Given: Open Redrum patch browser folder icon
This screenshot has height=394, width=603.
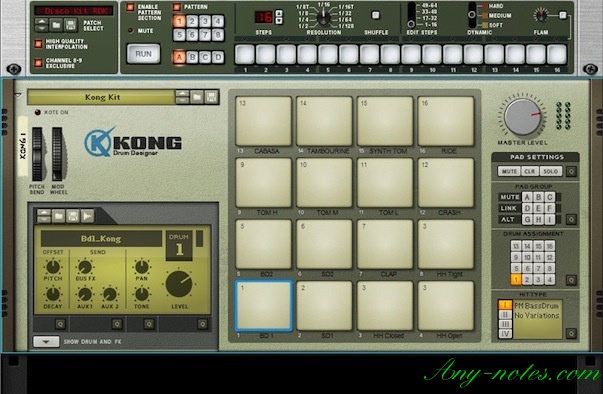Looking at the screenshot, I should [56, 25].
